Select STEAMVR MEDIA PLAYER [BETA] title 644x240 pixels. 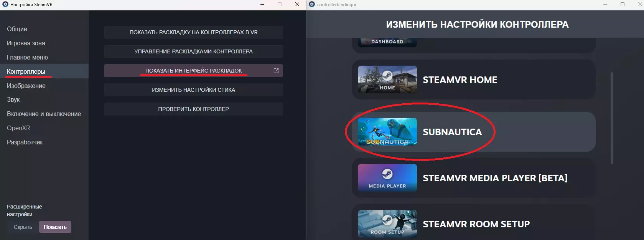coord(495,178)
